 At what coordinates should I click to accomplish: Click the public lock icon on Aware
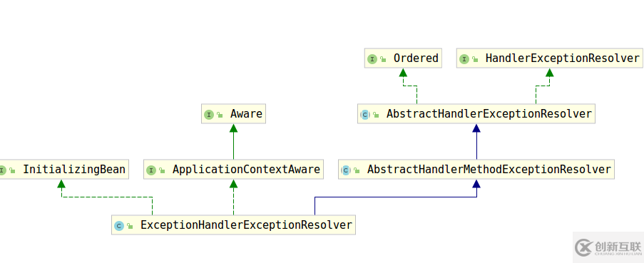220,115
